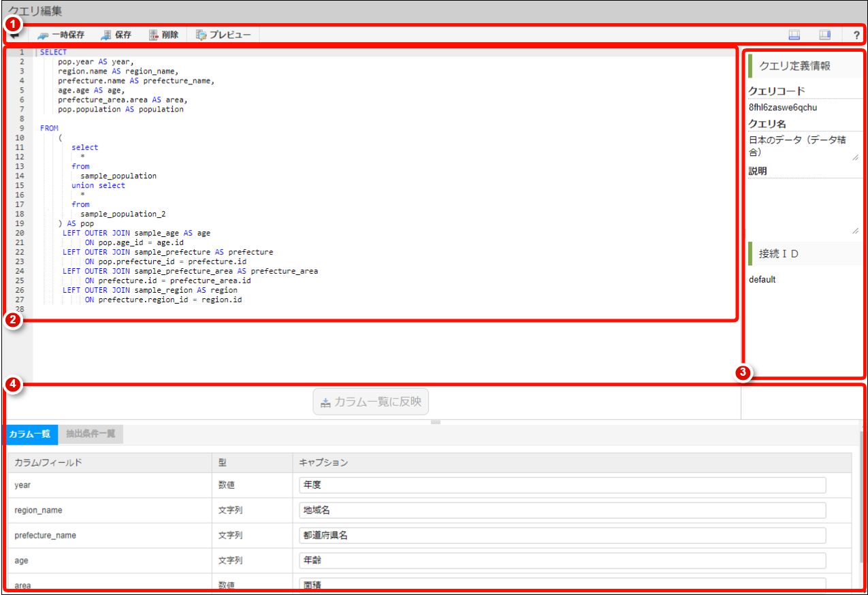Click the age column name cell
This screenshot has height=595, width=868.
(109, 560)
